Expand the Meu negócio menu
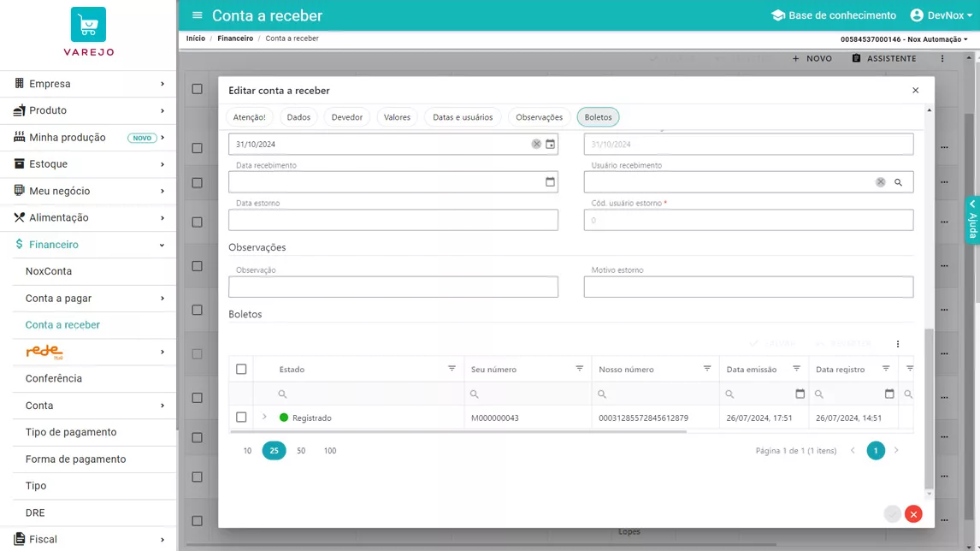The image size is (980, 551). [x=88, y=191]
